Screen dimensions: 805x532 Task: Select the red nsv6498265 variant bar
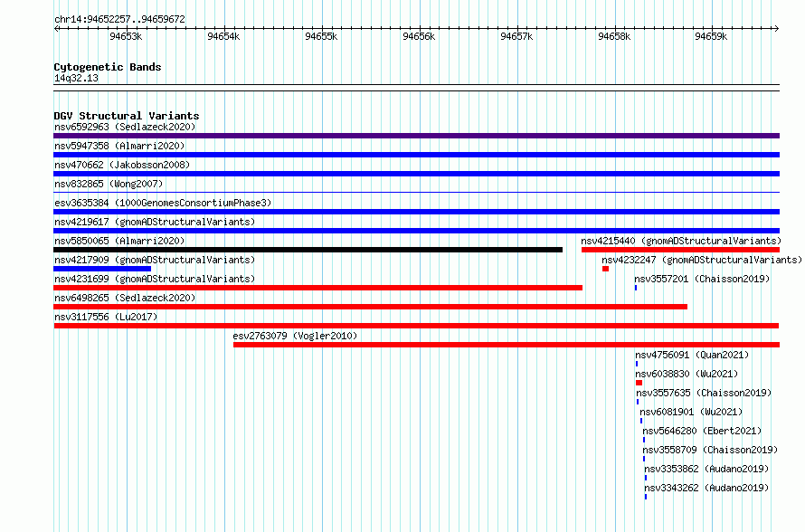(x=370, y=307)
